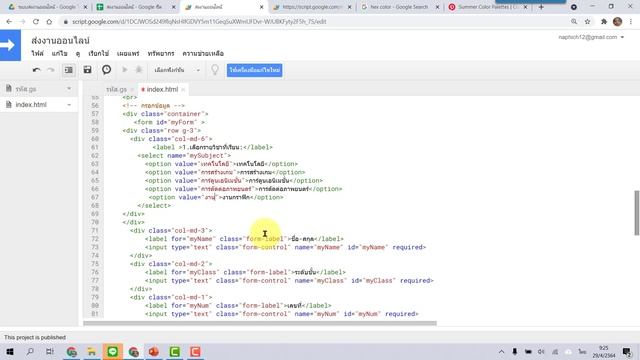Click the horizontal editor scrollbar
Image resolution: width=640 pixels, height=360 pixels.
pyautogui.click(x=260, y=323)
